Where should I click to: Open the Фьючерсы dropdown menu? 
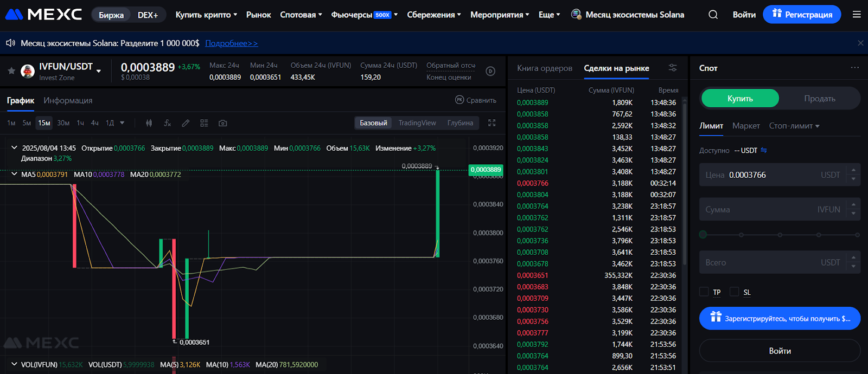365,15
